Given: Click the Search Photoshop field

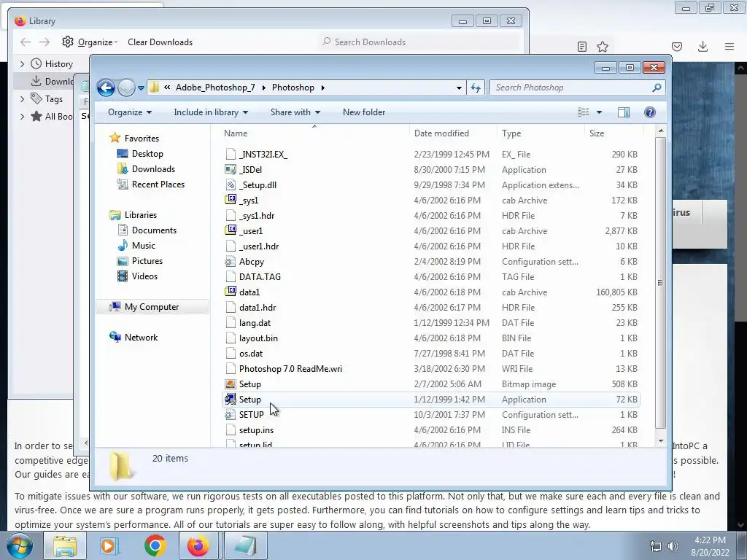Looking at the screenshot, I should tap(577, 87).
